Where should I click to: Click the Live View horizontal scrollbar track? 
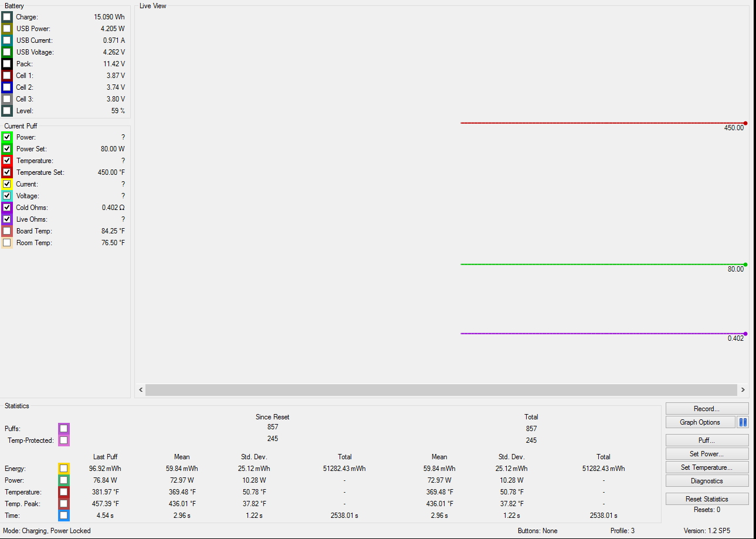click(x=441, y=390)
